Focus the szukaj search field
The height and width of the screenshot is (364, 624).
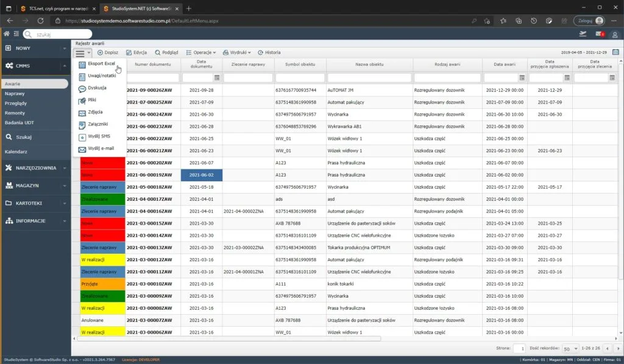58,35
